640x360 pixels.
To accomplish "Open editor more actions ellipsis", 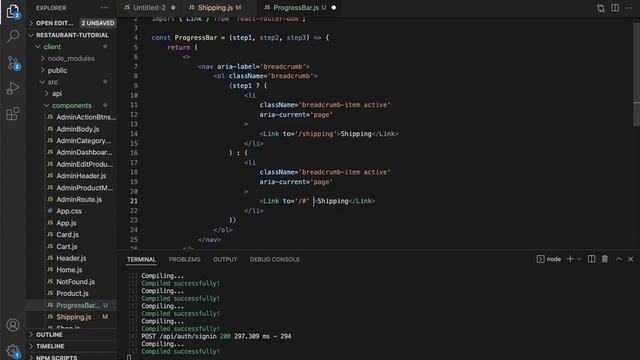I will click(x=629, y=8).
